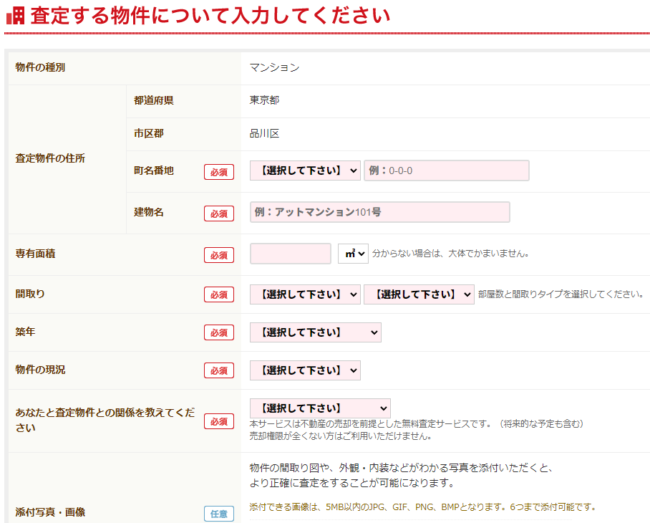Click the 必須 badge next to 町名番地

pyautogui.click(x=219, y=172)
